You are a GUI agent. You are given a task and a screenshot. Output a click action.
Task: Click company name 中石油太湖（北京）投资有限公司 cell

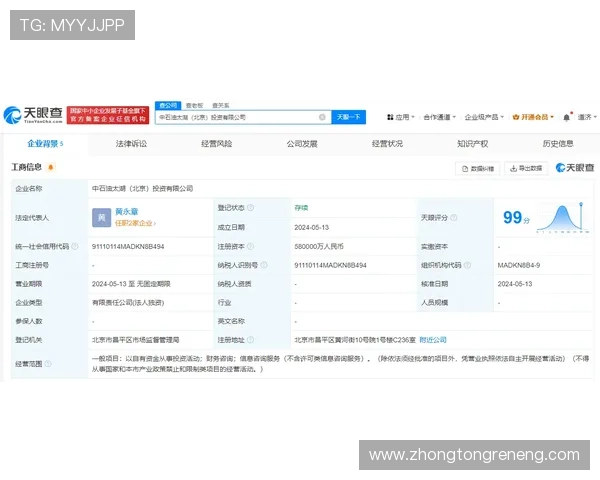click(142, 188)
